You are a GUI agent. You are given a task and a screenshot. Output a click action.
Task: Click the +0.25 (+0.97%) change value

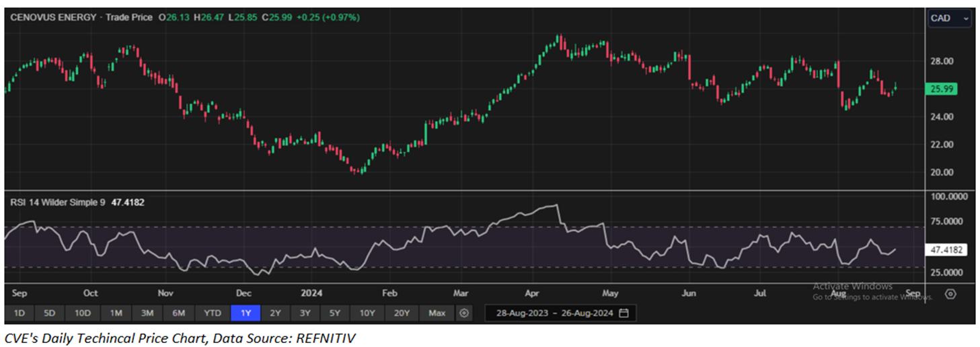click(330, 17)
